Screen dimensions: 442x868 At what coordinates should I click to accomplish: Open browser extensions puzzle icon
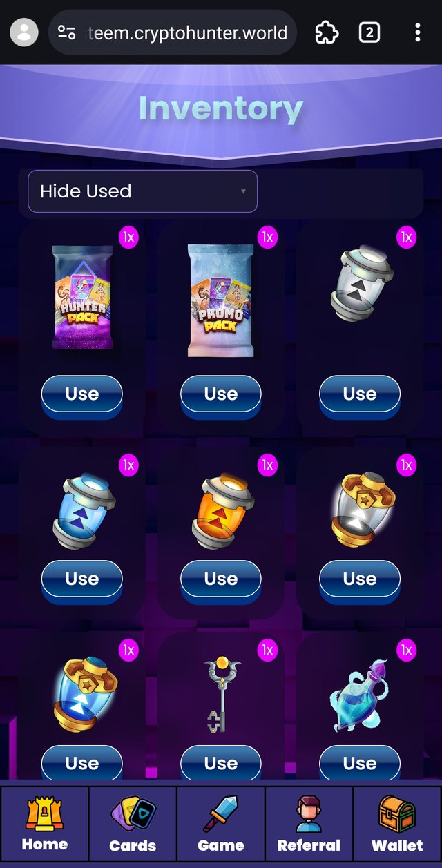coord(326,32)
